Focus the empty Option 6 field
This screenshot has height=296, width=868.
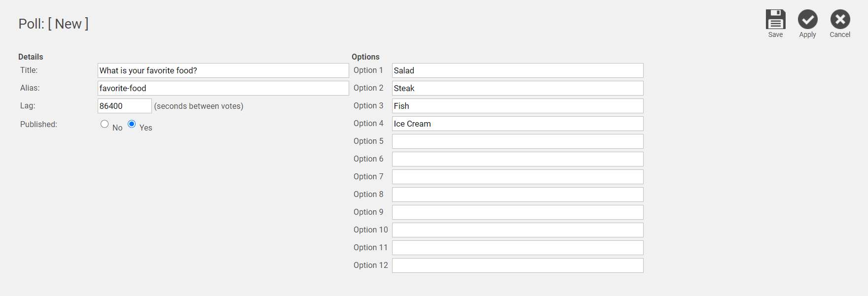coord(517,159)
